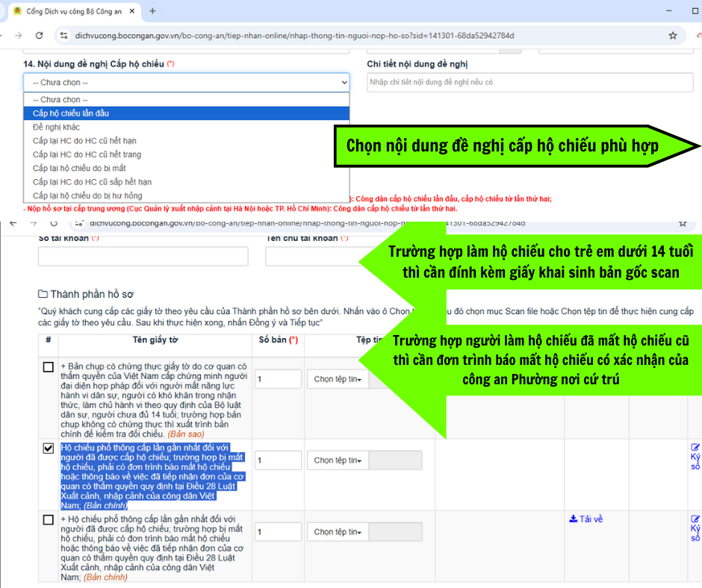
Task: Select the Cấp hộ chiếu lần đầu option
Action: [x=186, y=113]
